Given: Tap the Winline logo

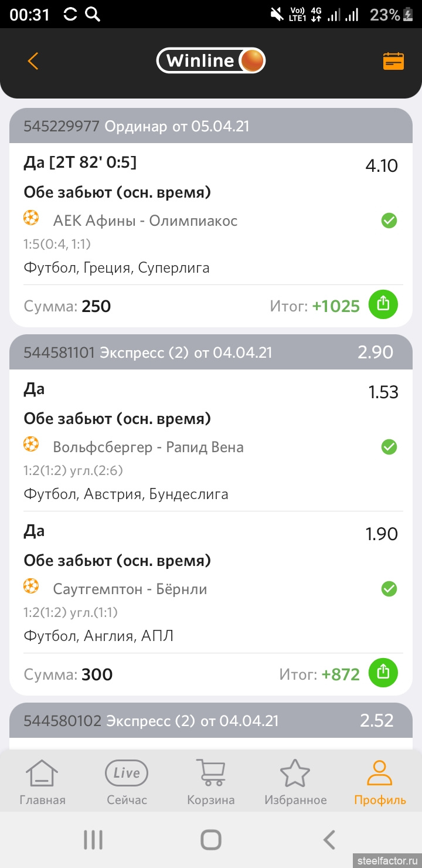Looking at the screenshot, I should 210,61.
